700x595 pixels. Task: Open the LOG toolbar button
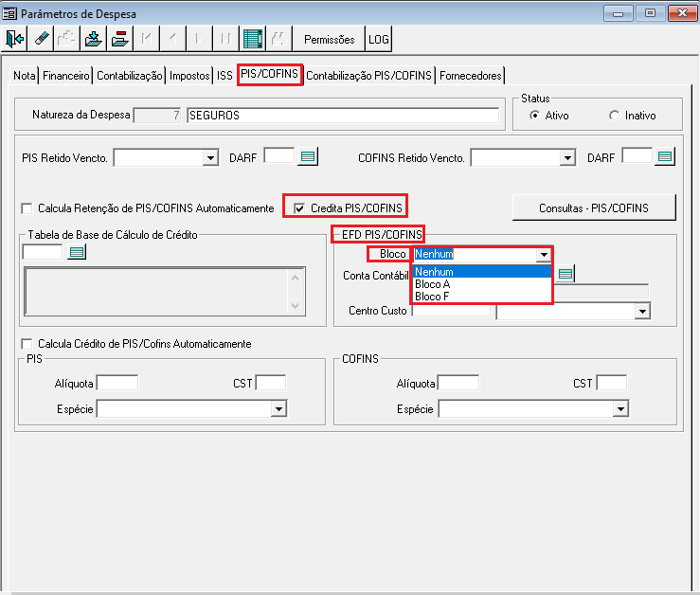379,39
